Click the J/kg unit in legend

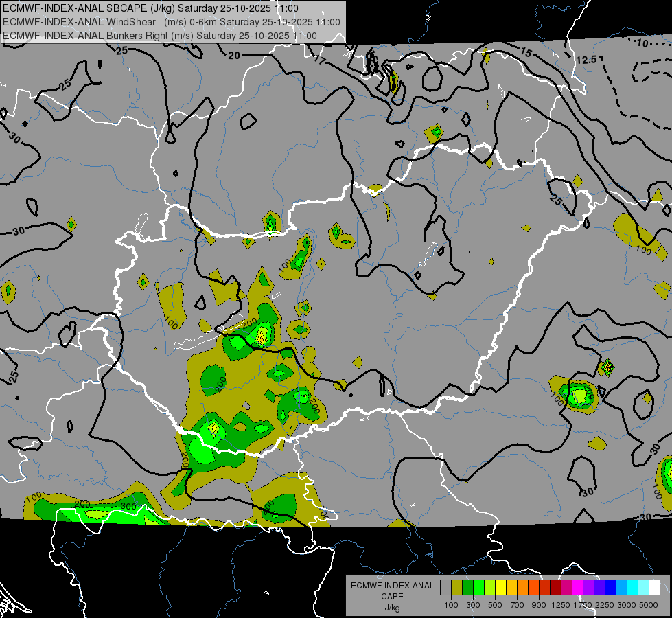pos(392,608)
